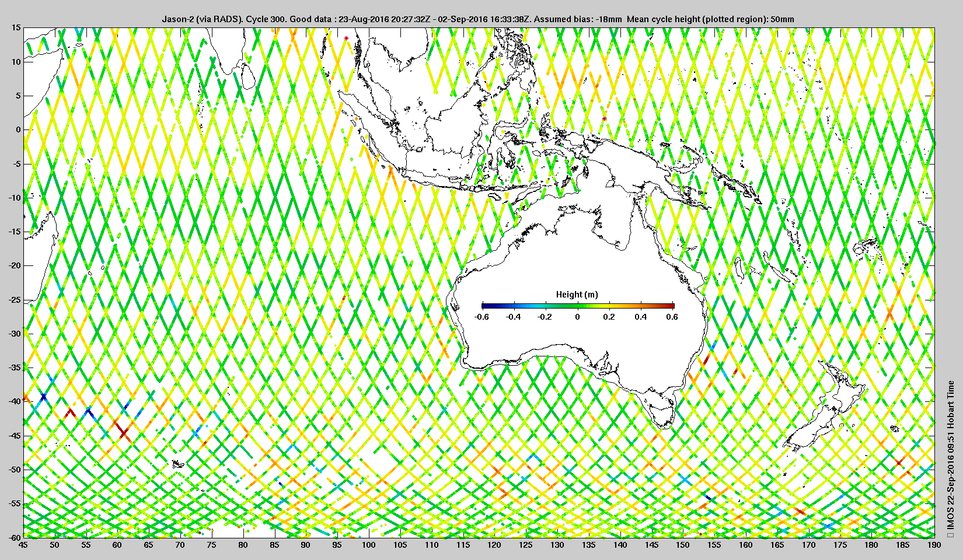Click latitude tick label 10
The width and height of the screenshot is (963, 560).
[16, 61]
